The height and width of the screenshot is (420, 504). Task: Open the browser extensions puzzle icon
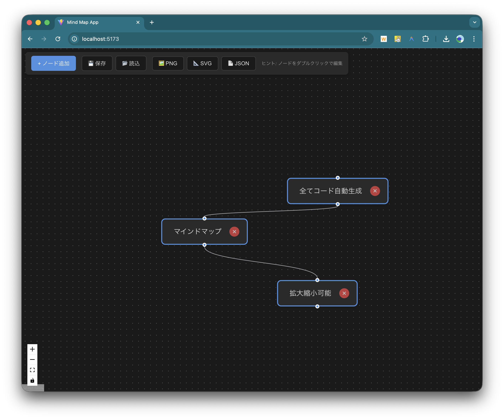tap(426, 39)
